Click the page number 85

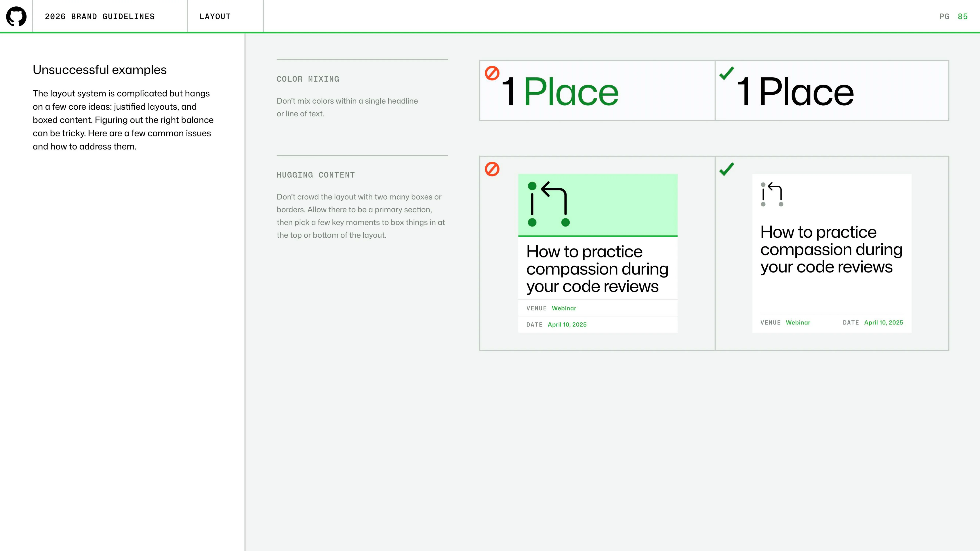tap(963, 16)
